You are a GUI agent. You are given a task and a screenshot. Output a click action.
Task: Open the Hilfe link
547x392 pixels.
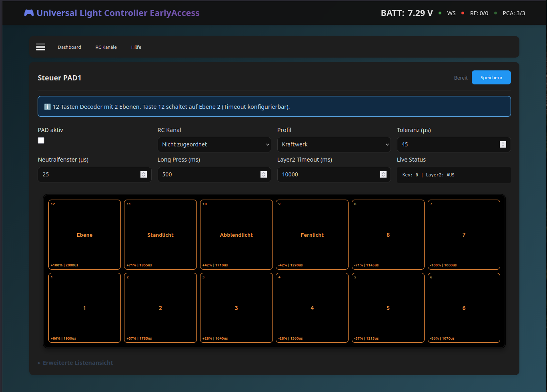click(x=136, y=47)
